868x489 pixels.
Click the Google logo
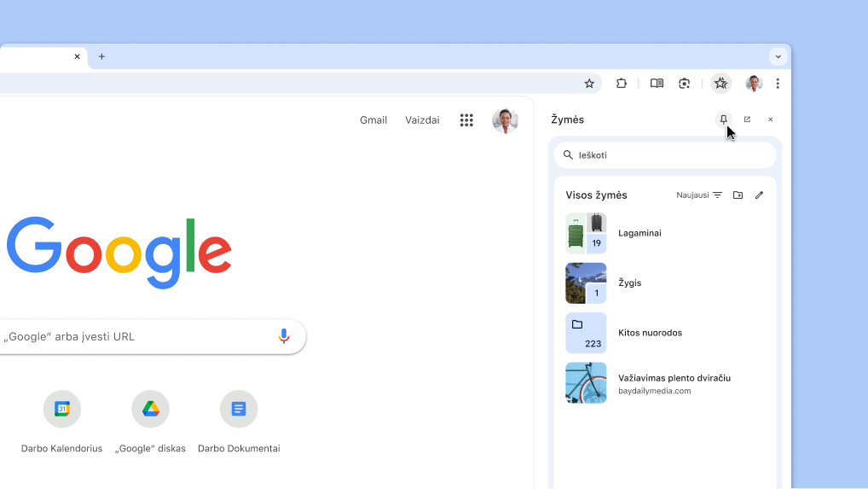[119, 253]
